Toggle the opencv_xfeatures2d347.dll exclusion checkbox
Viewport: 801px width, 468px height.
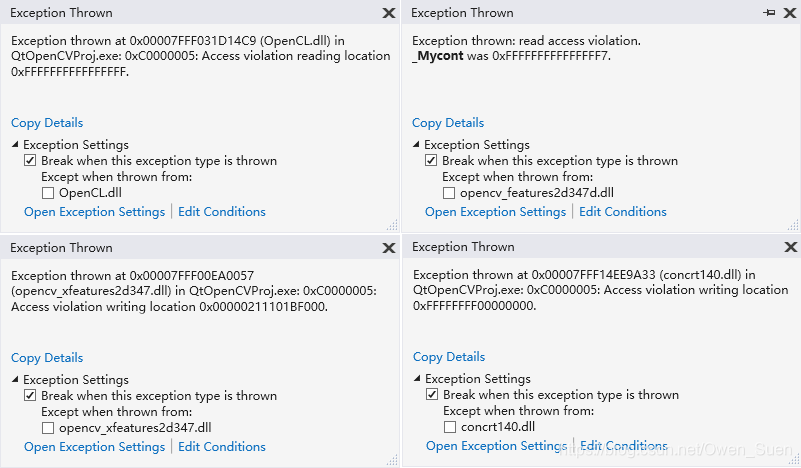(x=48, y=428)
